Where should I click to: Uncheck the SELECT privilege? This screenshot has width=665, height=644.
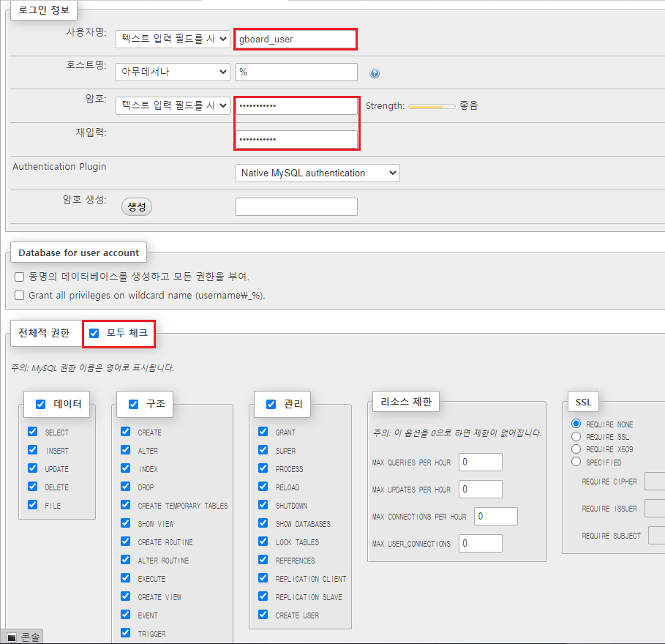[33, 432]
